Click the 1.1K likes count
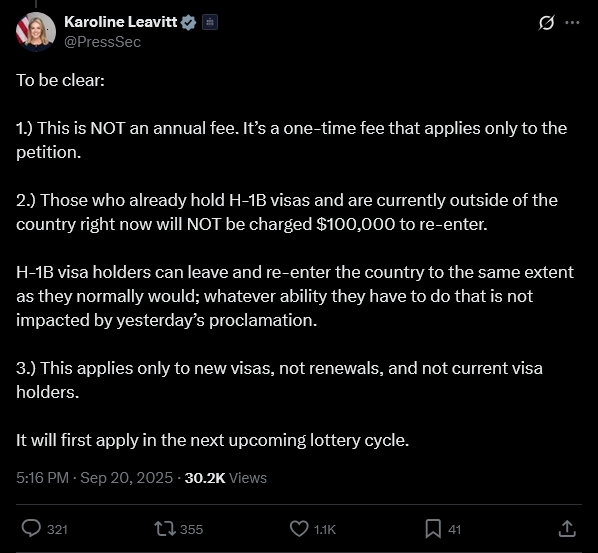Viewport: 598px width, 553px height. click(x=325, y=530)
